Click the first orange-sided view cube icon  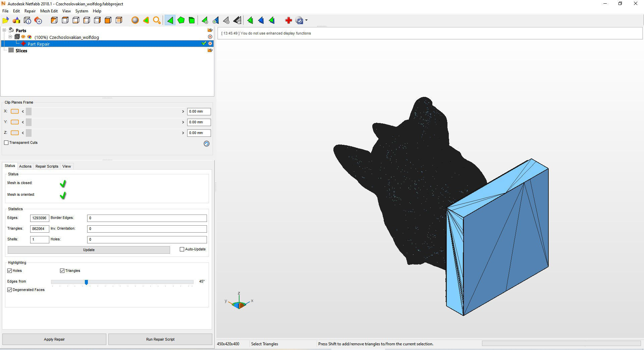click(54, 20)
